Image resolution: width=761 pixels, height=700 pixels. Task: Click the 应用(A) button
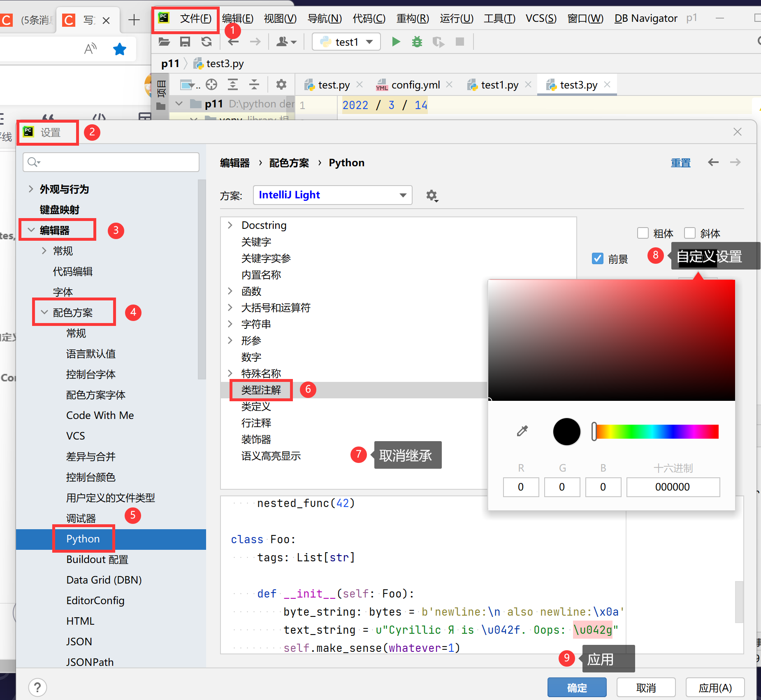coord(715,687)
